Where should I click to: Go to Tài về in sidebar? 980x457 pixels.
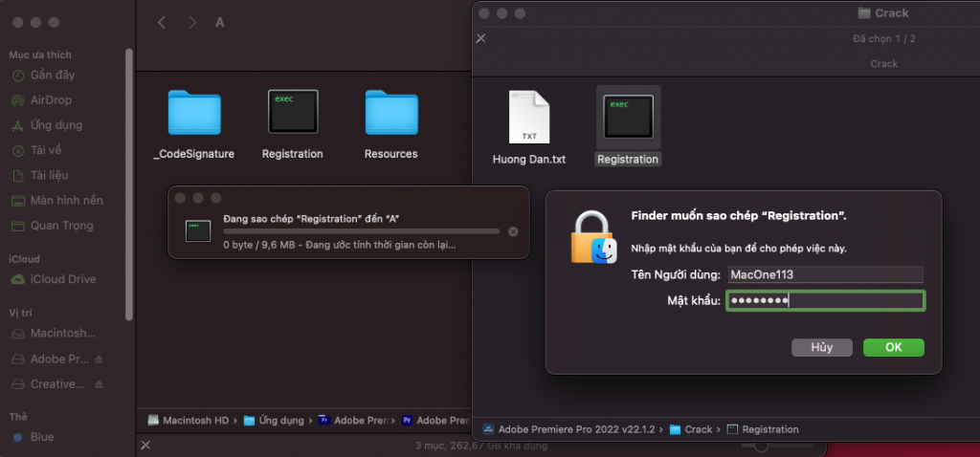tap(46, 150)
